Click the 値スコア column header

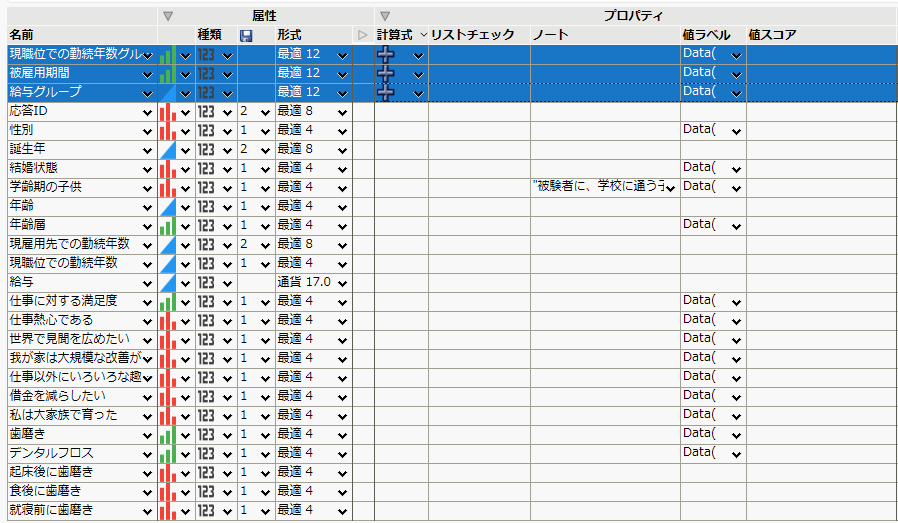pyautogui.click(x=773, y=35)
